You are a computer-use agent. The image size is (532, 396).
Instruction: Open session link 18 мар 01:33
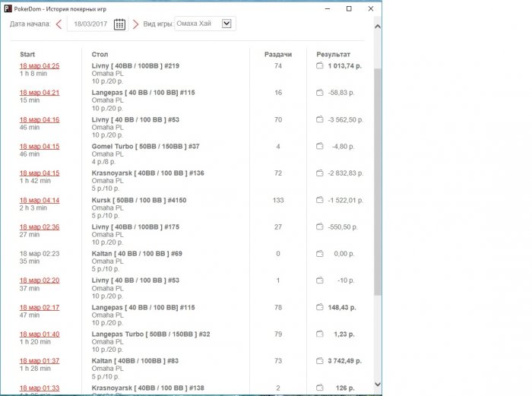[40, 388]
